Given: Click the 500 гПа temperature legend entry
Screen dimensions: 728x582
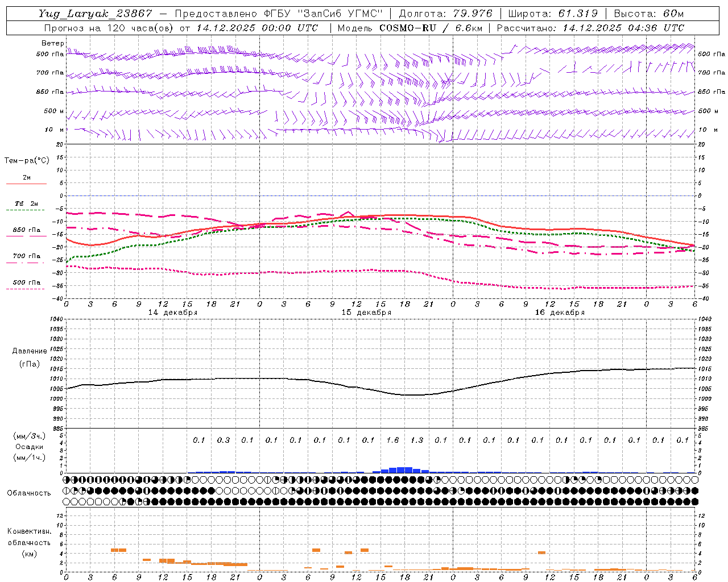Looking at the screenshot, I should [27, 282].
